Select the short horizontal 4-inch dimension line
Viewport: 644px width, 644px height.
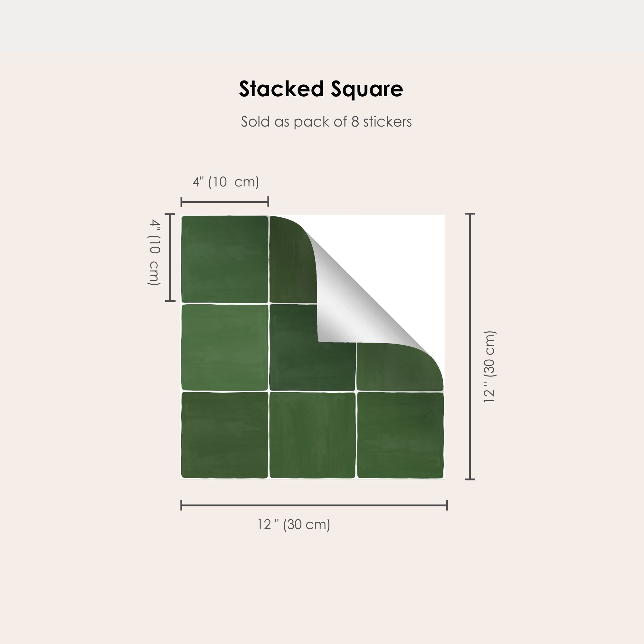[x=225, y=202]
